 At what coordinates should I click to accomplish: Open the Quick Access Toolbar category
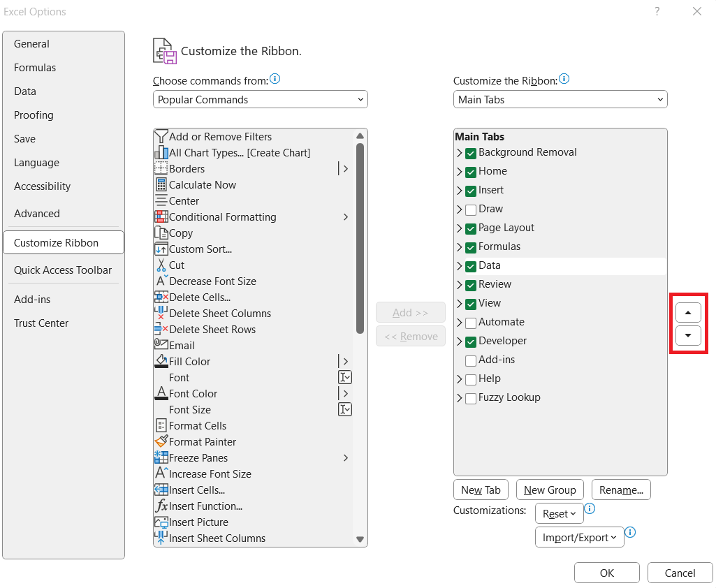(x=63, y=270)
